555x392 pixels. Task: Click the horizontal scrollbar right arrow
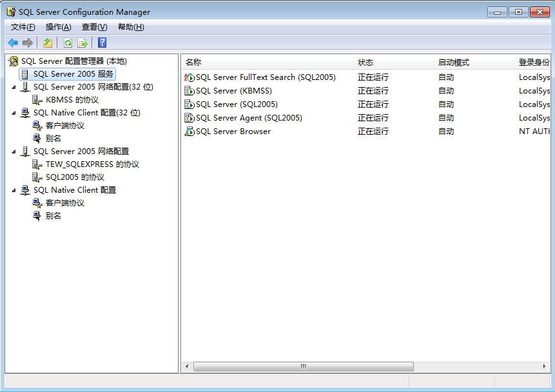pos(545,366)
